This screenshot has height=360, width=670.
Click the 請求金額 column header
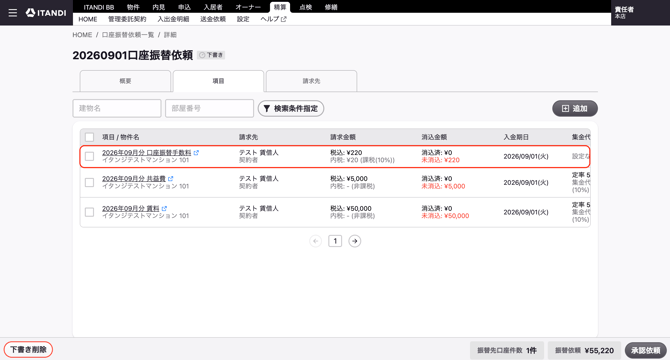343,137
